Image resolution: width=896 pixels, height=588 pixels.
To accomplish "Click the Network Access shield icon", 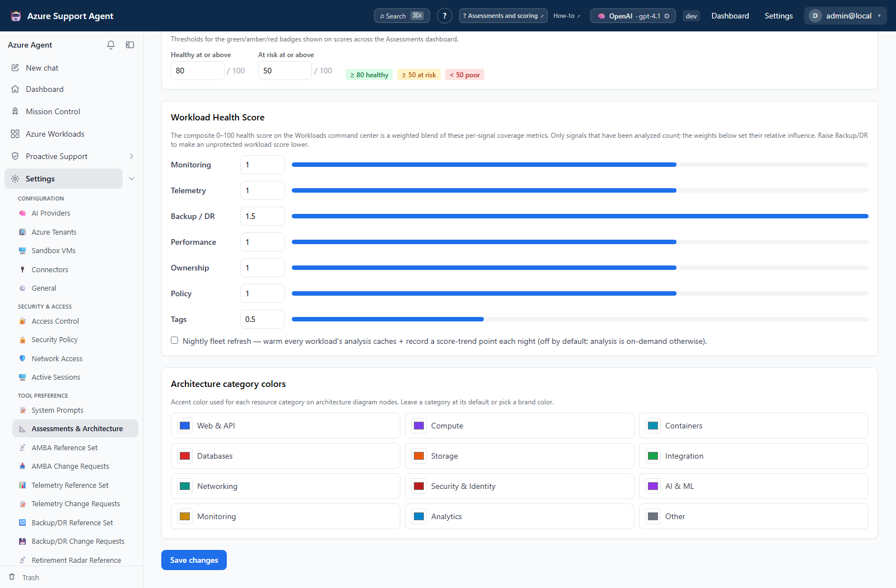I will (22, 358).
